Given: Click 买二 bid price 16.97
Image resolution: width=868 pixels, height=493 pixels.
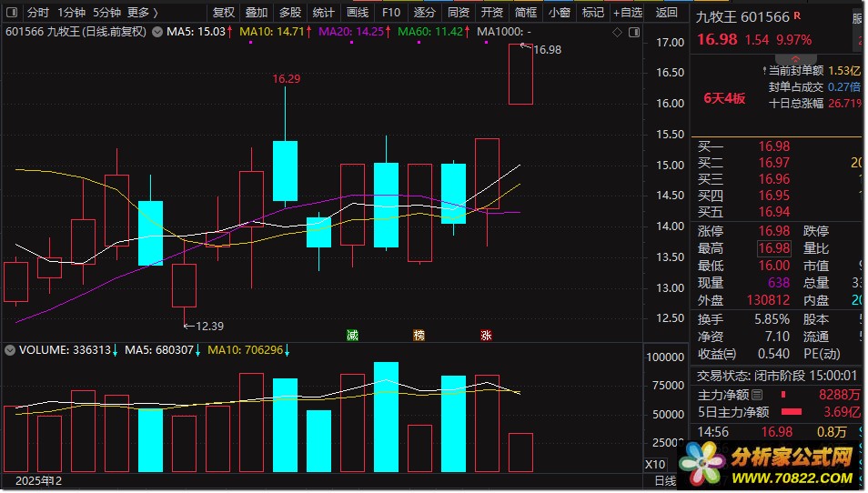Looking at the screenshot, I should [773, 163].
